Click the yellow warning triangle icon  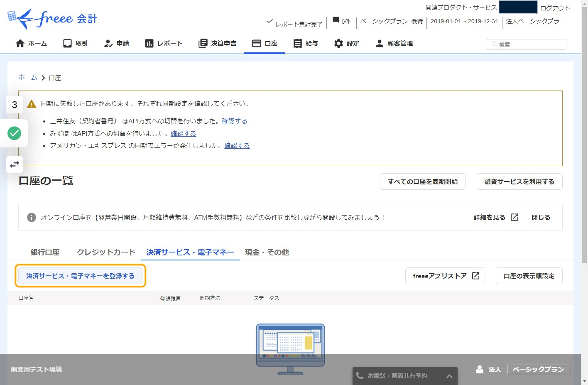pyautogui.click(x=32, y=104)
